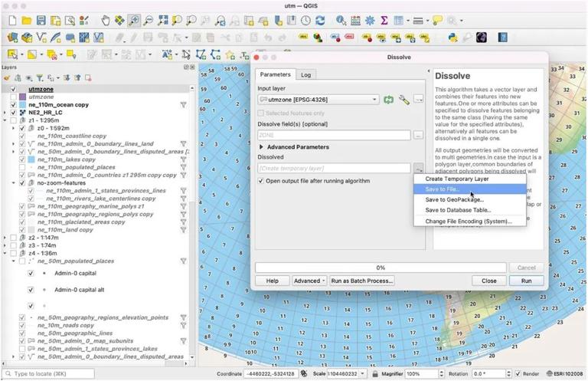Choose Change File Encoding (System)… option

point(470,222)
